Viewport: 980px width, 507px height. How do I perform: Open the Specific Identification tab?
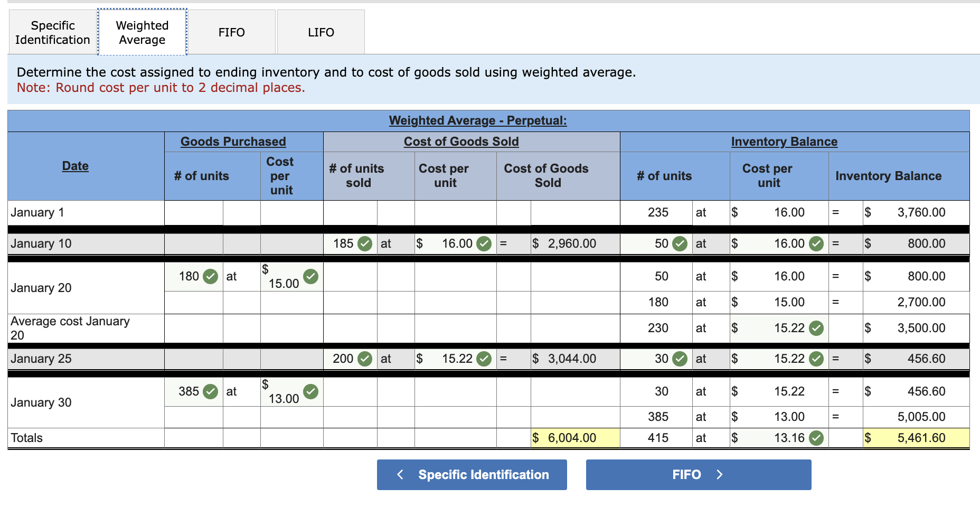[53, 32]
